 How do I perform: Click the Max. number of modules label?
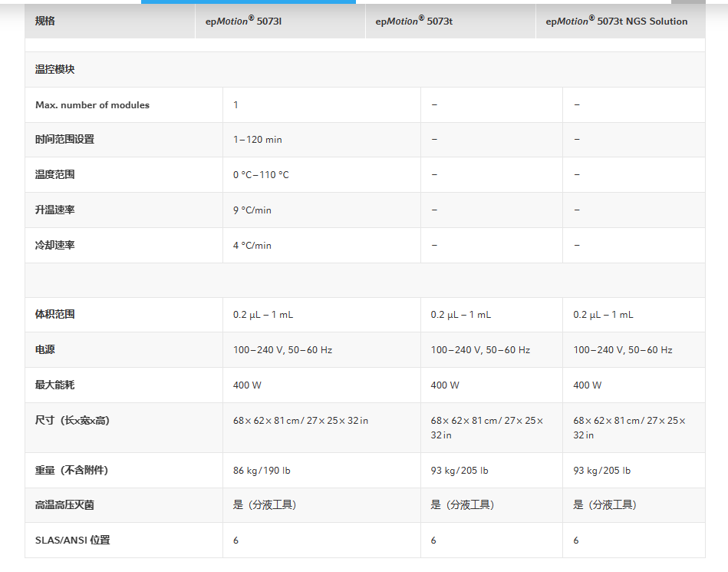tap(92, 105)
